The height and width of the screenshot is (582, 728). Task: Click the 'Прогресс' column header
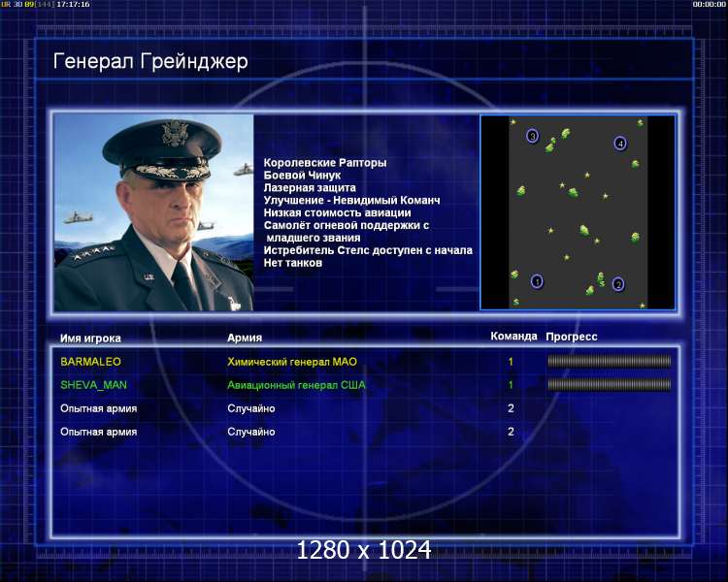coord(572,337)
